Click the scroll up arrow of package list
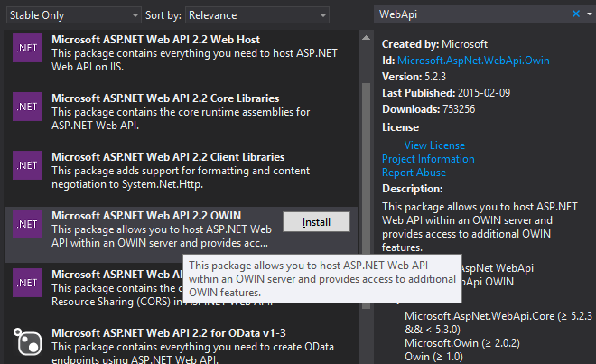Screen dimensions: 596x364 pos(366,39)
